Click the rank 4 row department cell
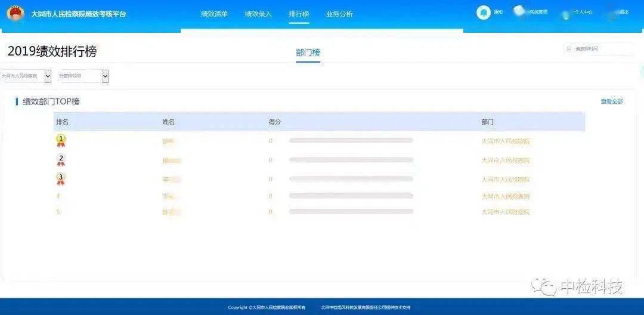 click(x=506, y=196)
